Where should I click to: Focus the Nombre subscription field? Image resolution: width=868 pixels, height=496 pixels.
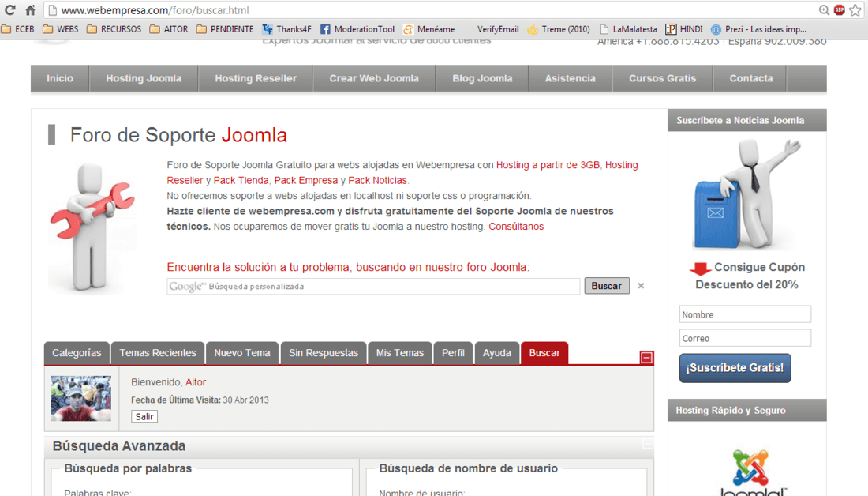click(x=745, y=314)
